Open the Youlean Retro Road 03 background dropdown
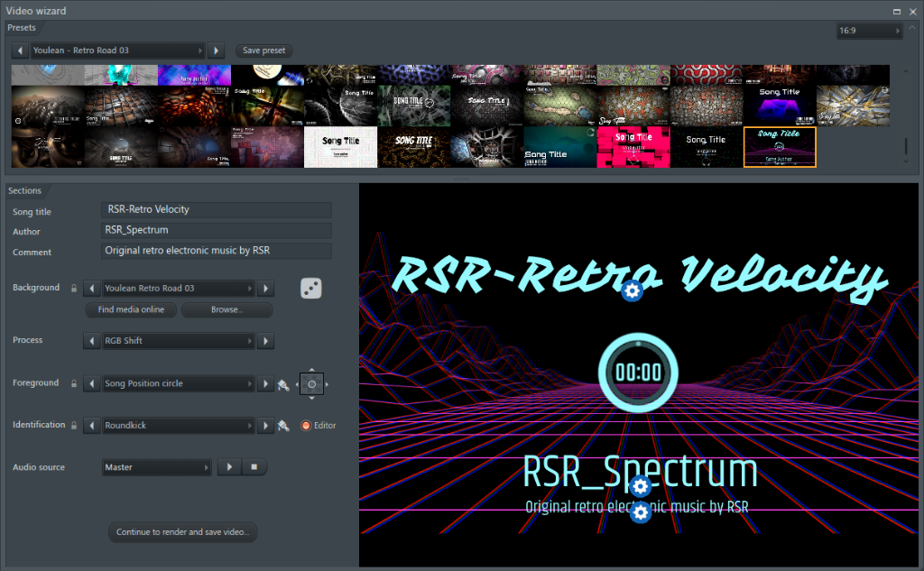 click(178, 288)
